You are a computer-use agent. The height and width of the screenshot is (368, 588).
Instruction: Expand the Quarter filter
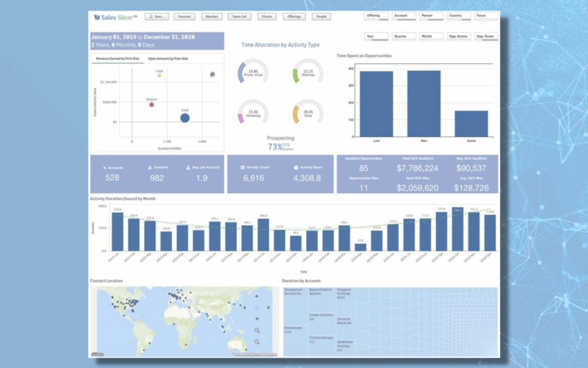[404, 37]
